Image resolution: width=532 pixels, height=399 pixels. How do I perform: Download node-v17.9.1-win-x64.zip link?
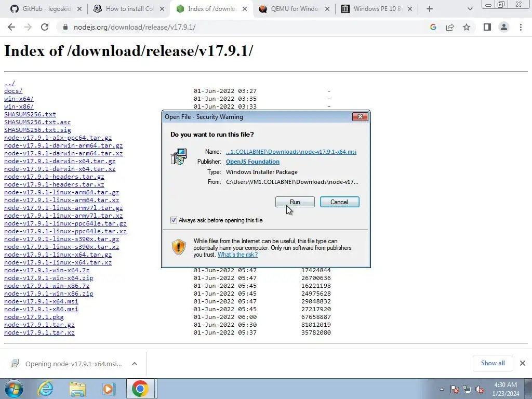[48, 278]
